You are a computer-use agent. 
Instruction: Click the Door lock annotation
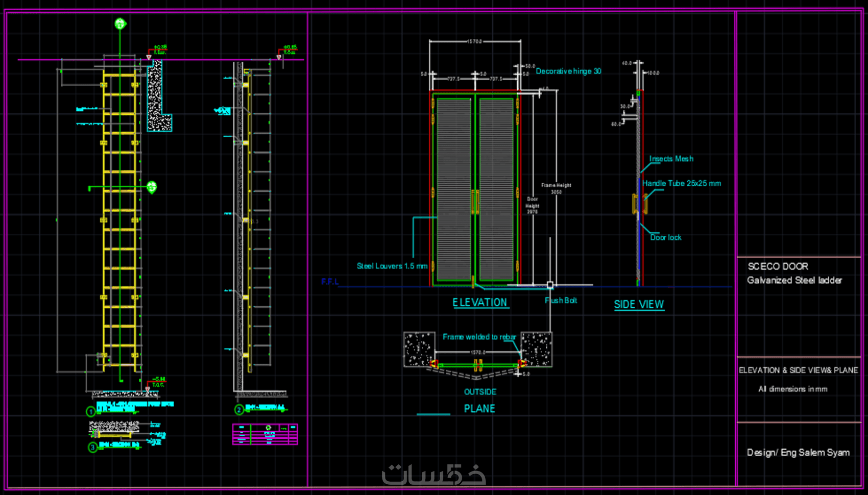point(666,237)
